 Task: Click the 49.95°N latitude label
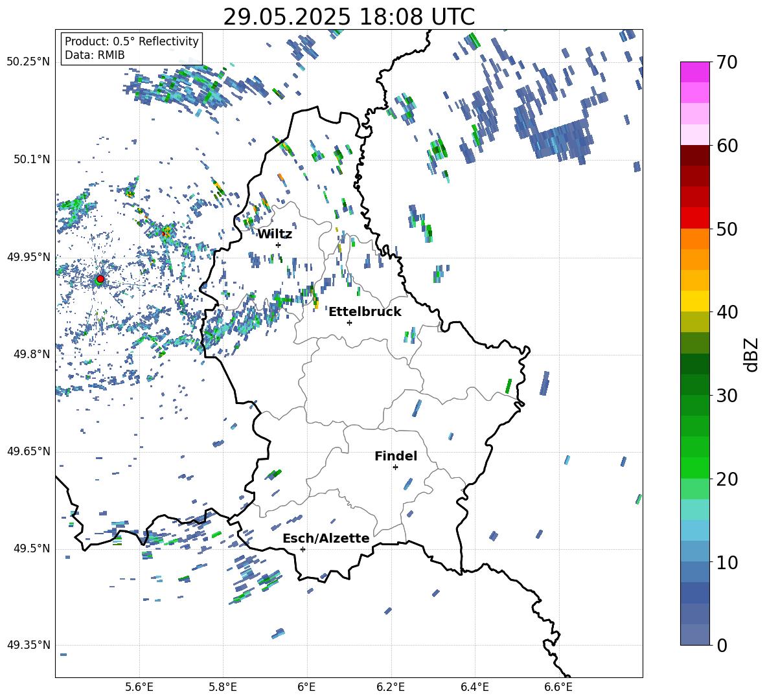click(x=29, y=257)
